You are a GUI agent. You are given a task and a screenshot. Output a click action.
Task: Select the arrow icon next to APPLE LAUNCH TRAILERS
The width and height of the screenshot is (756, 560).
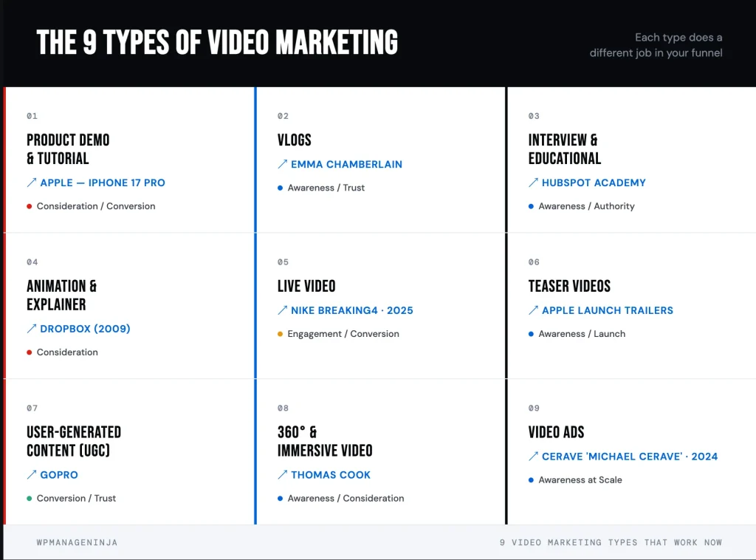tap(533, 310)
